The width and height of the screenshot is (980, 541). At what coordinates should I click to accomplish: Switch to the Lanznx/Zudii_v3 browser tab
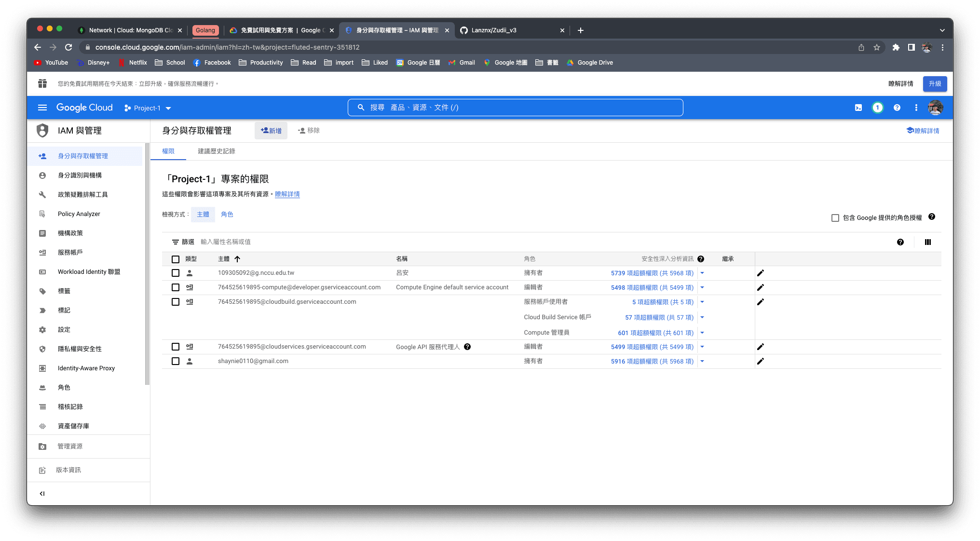coord(511,30)
